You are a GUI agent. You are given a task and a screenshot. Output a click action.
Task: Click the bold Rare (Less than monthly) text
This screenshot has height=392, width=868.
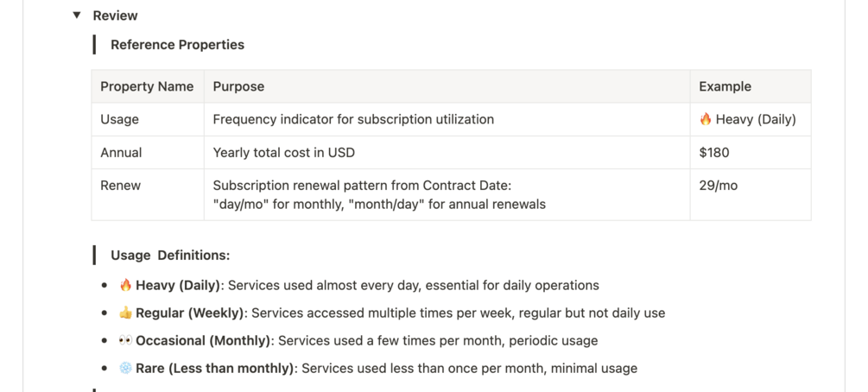pyautogui.click(x=214, y=368)
